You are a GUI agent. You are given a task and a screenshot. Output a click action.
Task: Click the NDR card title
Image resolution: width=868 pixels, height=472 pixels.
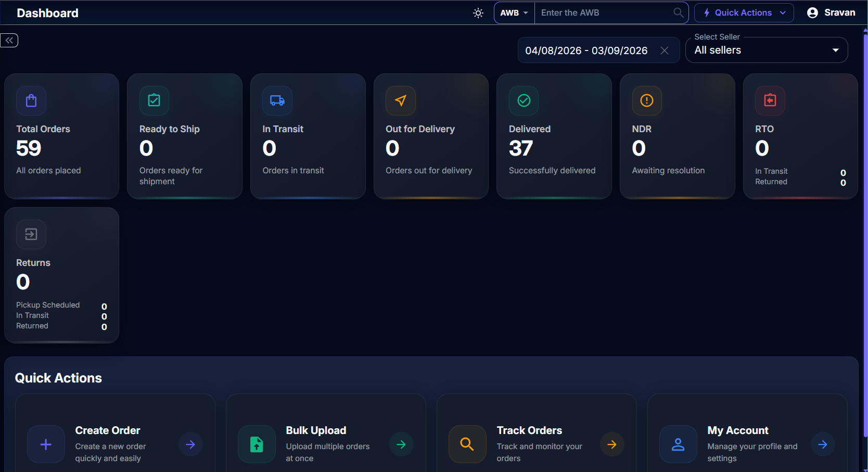[642, 129]
